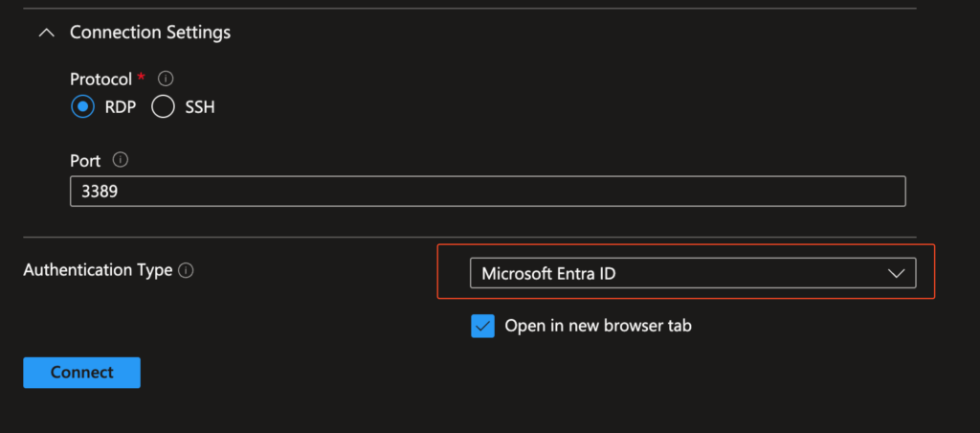Click the dropdown arrow beside Microsoft Entra ID
This screenshot has width=980, height=433.
point(896,274)
